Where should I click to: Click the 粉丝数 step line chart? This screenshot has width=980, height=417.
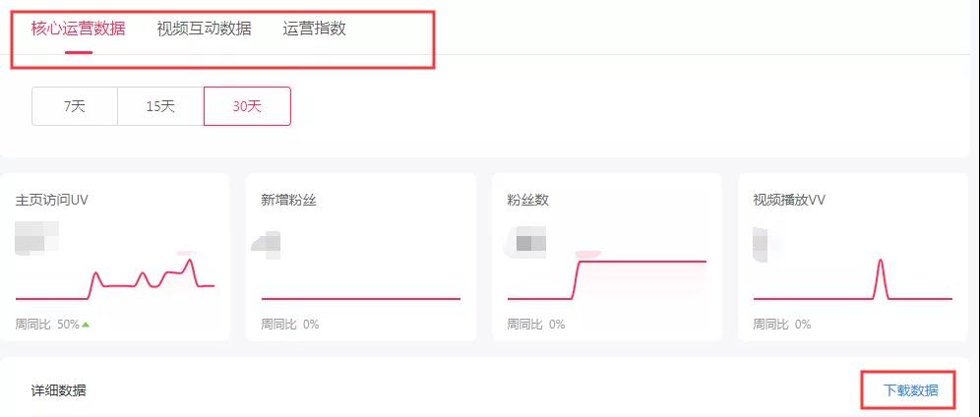click(x=607, y=280)
